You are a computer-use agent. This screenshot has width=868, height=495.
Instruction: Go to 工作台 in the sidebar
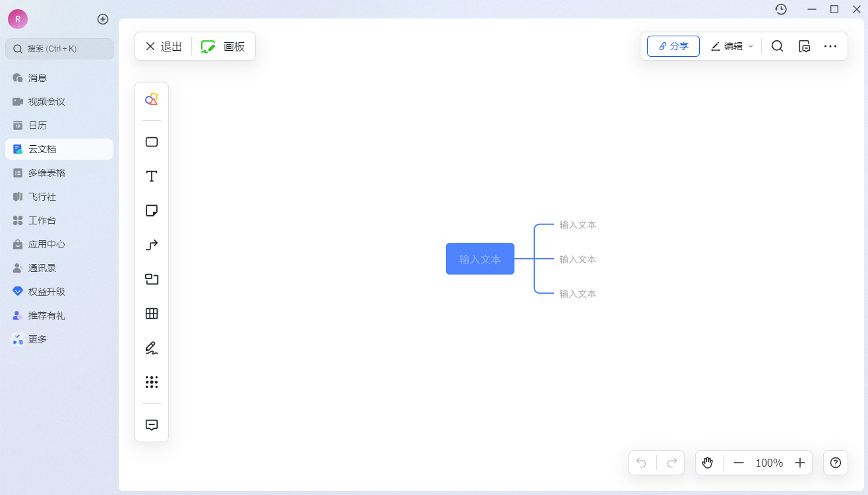[x=59, y=220]
